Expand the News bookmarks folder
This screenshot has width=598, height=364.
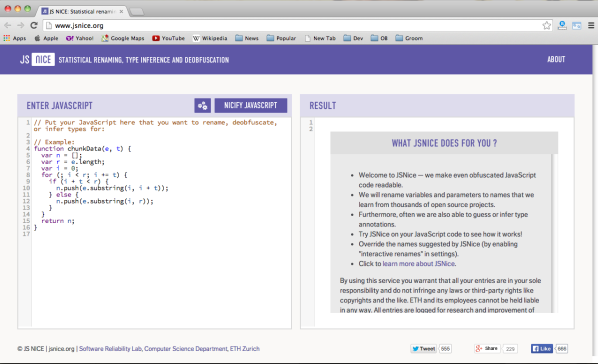tap(247, 38)
